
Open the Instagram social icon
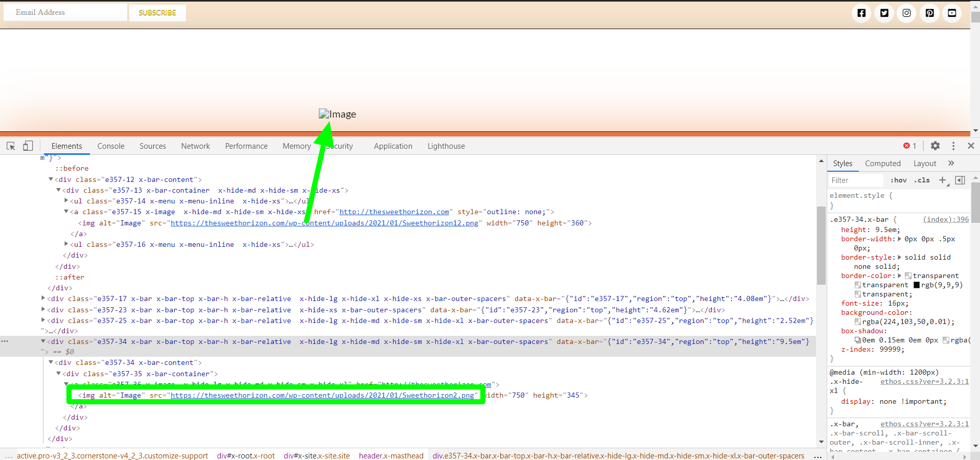click(x=906, y=13)
